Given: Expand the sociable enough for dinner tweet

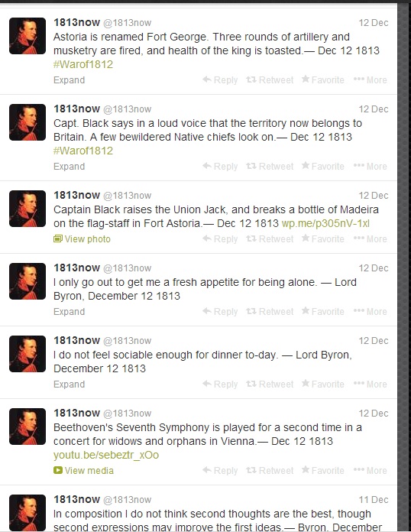Looking at the screenshot, I should 70,384.
